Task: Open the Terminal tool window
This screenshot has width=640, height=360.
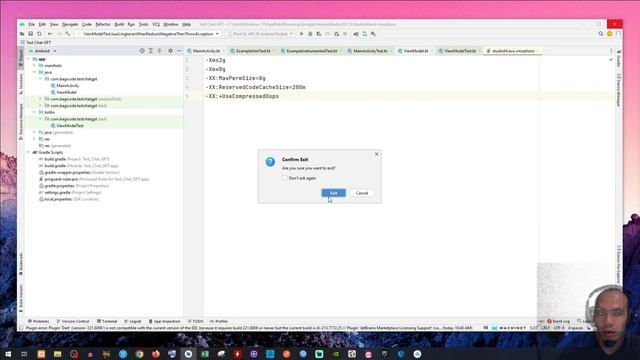Action: (107, 321)
